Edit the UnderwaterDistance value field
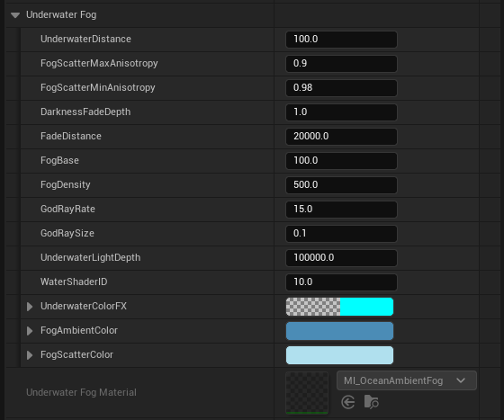Image resolution: width=504 pixels, height=420 pixels. [341, 40]
